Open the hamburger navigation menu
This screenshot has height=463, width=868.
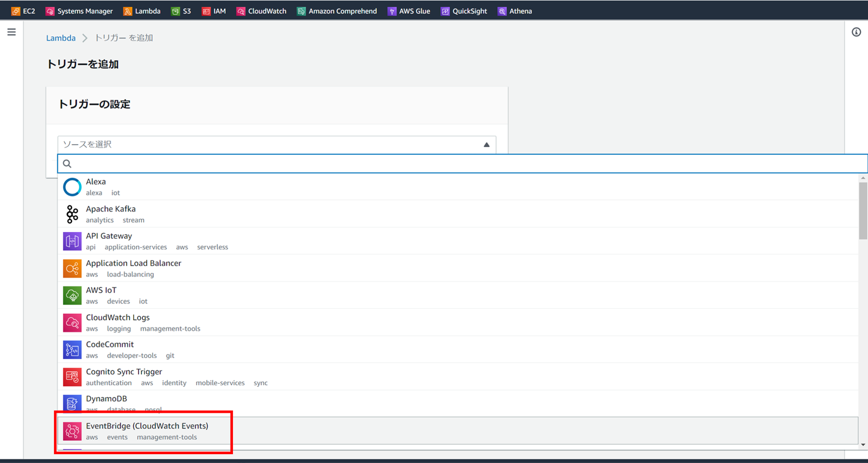point(11,32)
